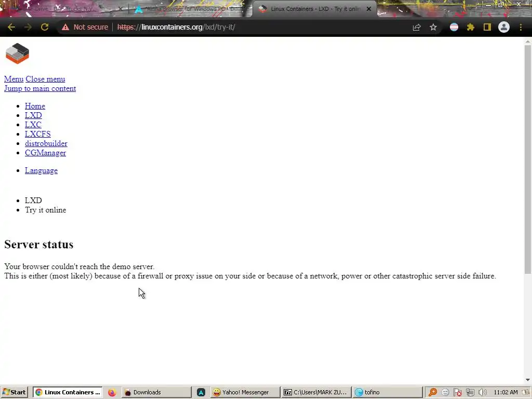The height and width of the screenshot is (399, 532).
Task: Open the LXC navigation link
Action: (x=33, y=125)
